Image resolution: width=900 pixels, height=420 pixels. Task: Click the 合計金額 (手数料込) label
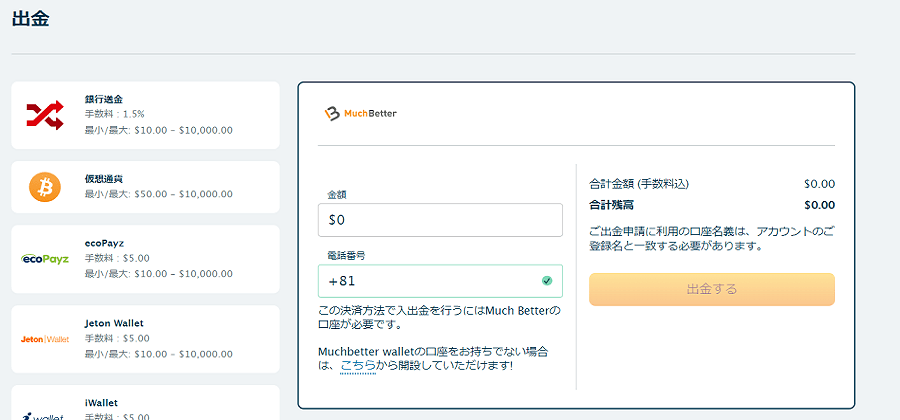[639, 184]
